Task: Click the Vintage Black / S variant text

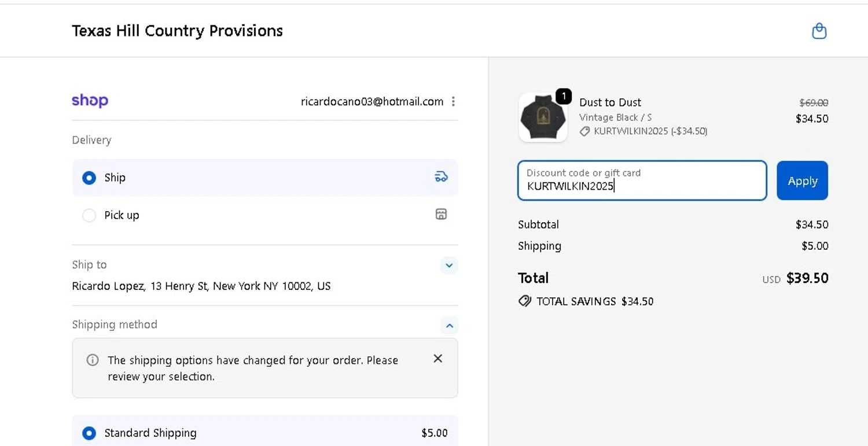Action: click(x=615, y=117)
